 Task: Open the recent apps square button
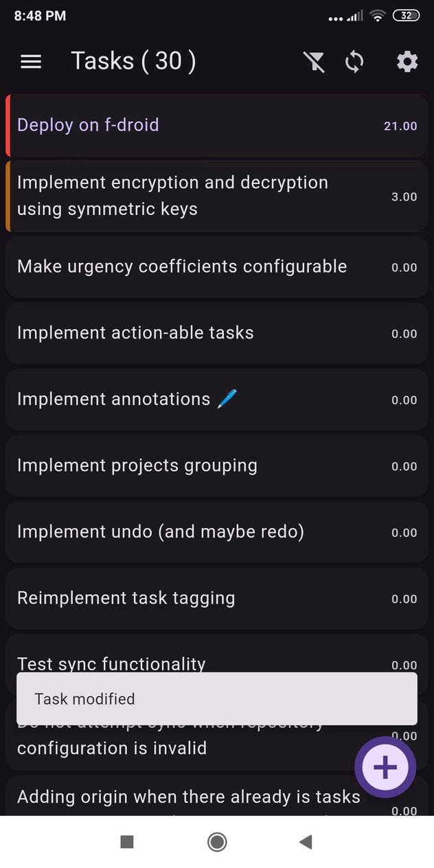127,842
